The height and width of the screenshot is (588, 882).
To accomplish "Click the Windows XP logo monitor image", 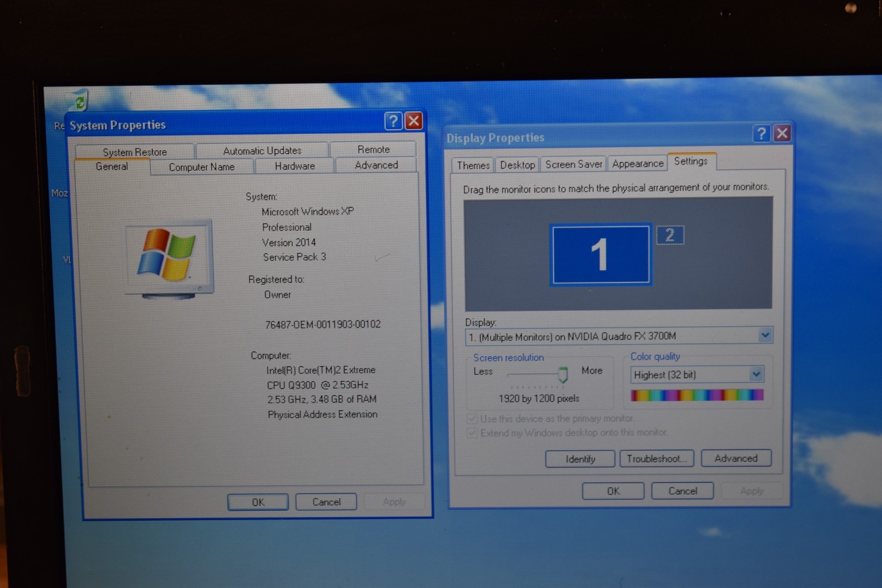I will [x=169, y=259].
